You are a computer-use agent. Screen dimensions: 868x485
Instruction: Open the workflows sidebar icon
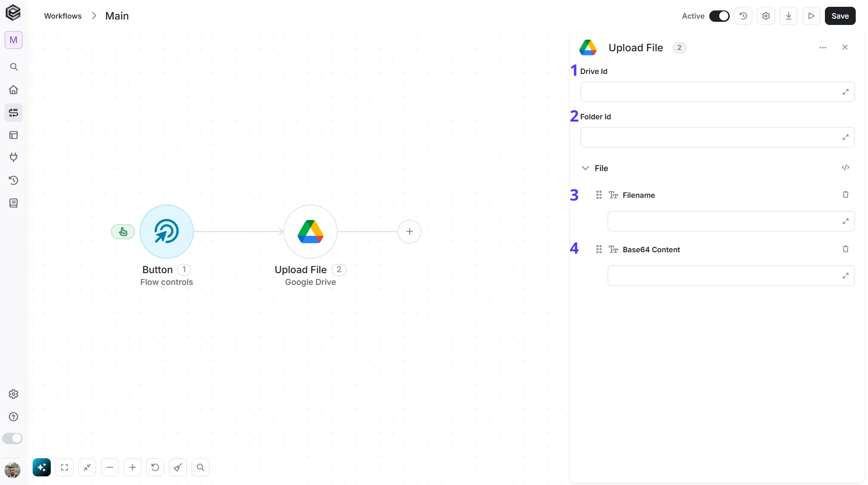[14, 113]
